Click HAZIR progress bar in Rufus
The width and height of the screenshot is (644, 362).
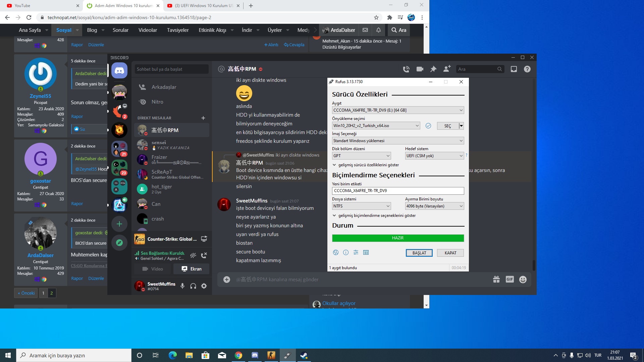pos(398,238)
